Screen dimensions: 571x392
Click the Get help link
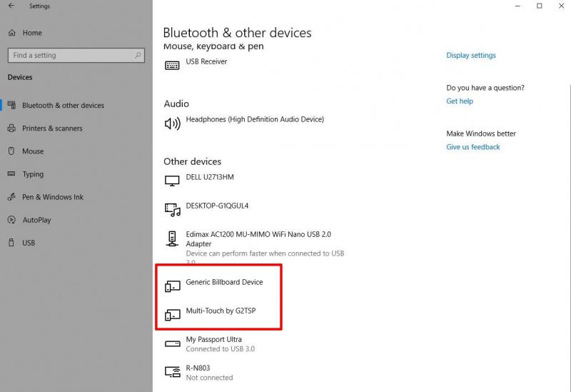coord(460,101)
